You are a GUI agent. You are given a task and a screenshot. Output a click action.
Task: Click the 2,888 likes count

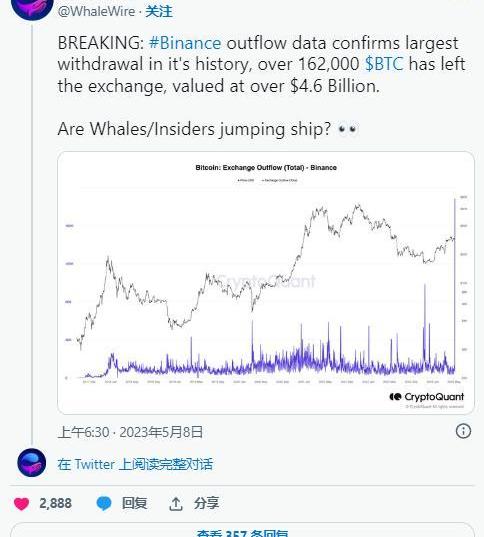(x=55, y=503)
